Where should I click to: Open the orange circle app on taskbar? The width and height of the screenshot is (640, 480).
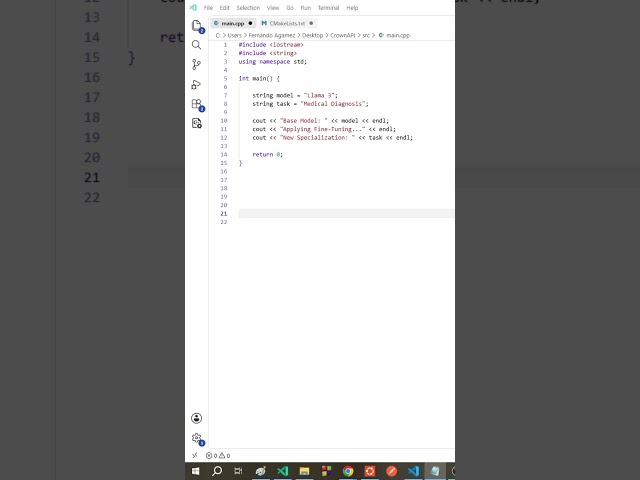click(x=391, y=471)
